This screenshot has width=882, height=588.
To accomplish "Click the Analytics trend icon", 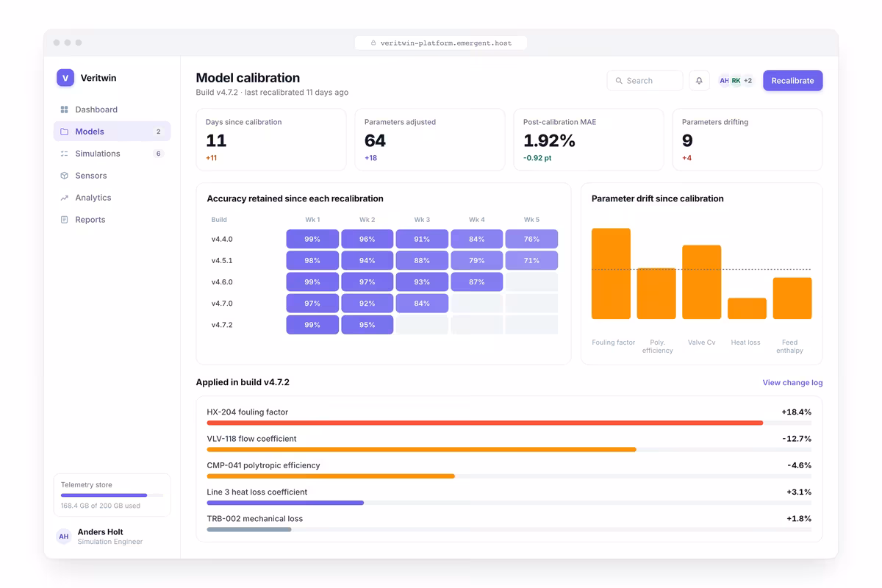I will [64, 198].
